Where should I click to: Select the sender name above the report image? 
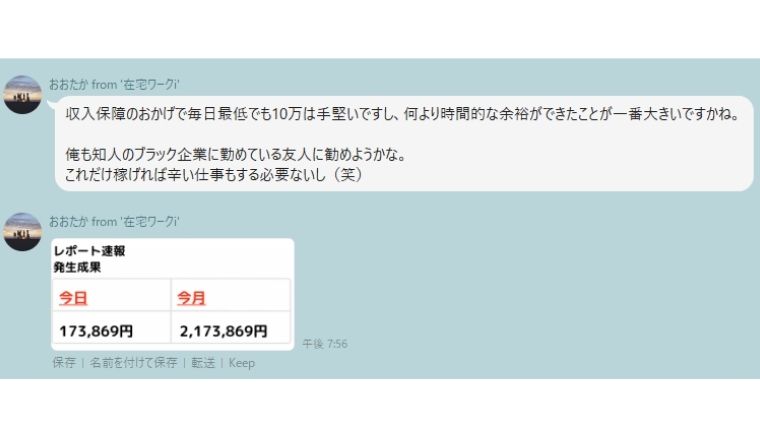pos(114,222)
